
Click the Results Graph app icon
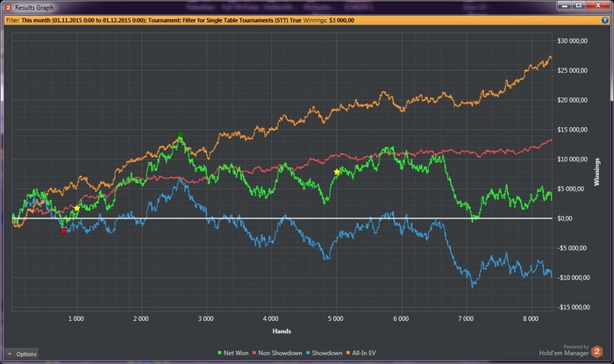[8, 7]
